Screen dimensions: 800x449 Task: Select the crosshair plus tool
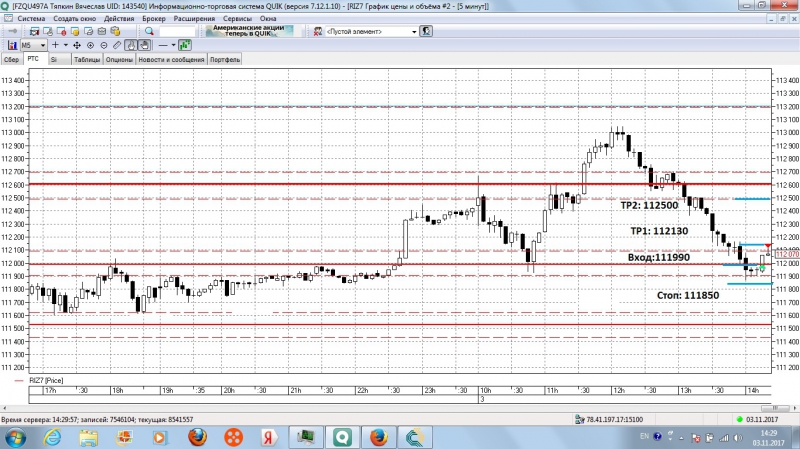point(55,45)
